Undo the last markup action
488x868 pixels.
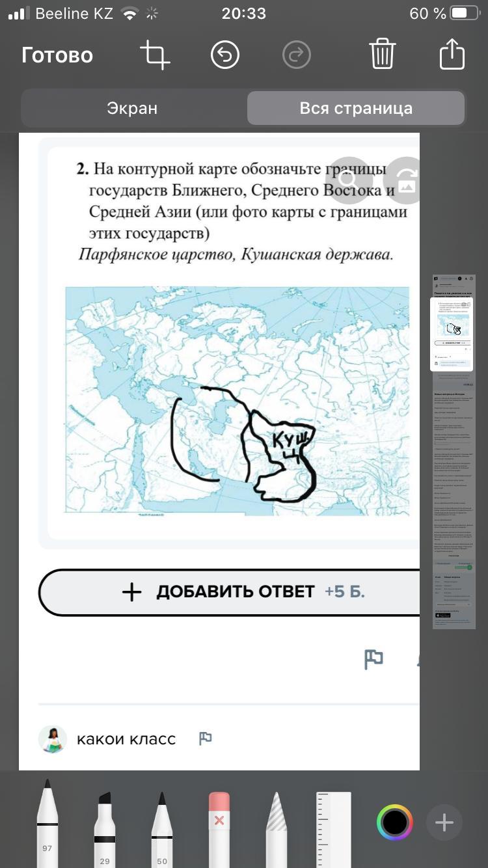[225, 55]
